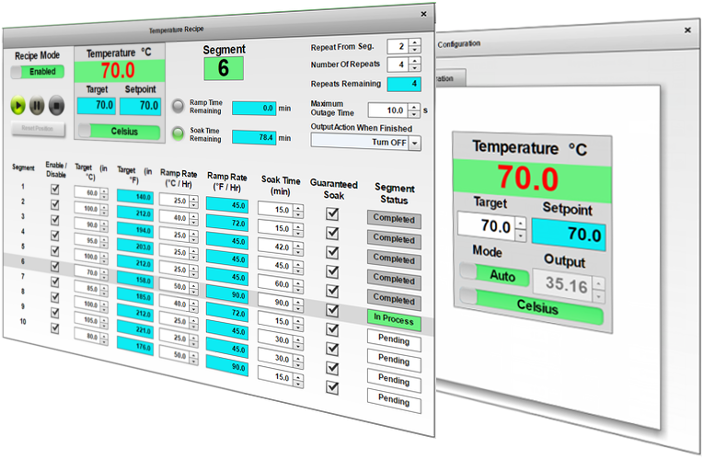Click the Repeat From Seg. stepper arrows
703x458 pixels.
[415, 46]
